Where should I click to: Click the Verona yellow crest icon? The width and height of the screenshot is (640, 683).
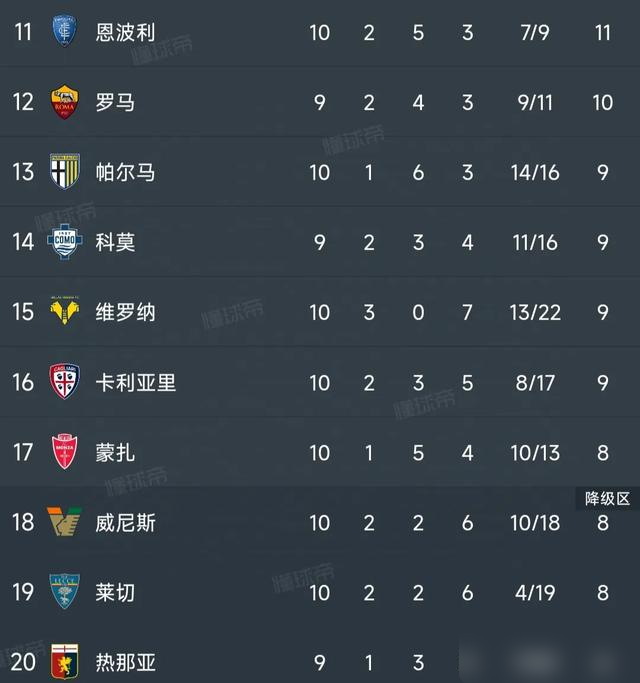click(66, 312)
